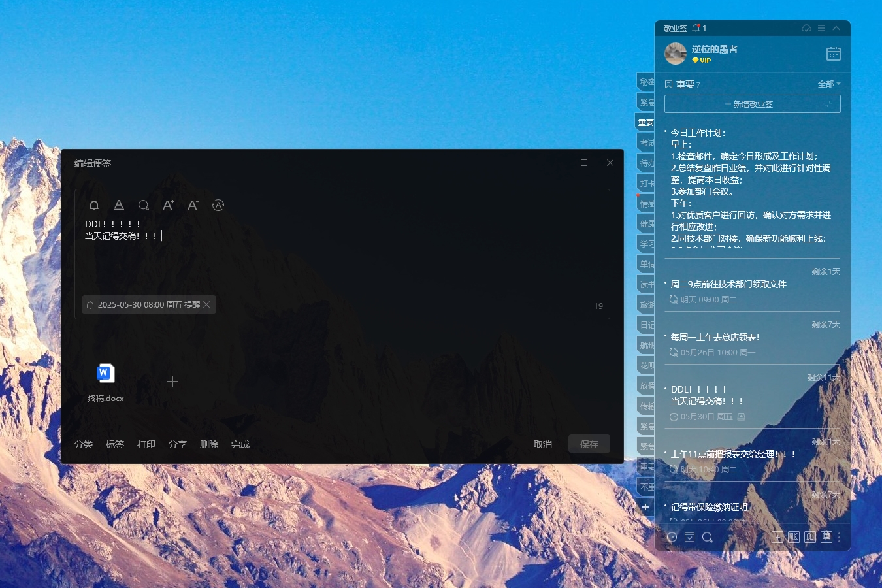Switch to the 学习 category tab
Image resolution: width=882 pixels, height=588 pixels.
coord(646,244)
